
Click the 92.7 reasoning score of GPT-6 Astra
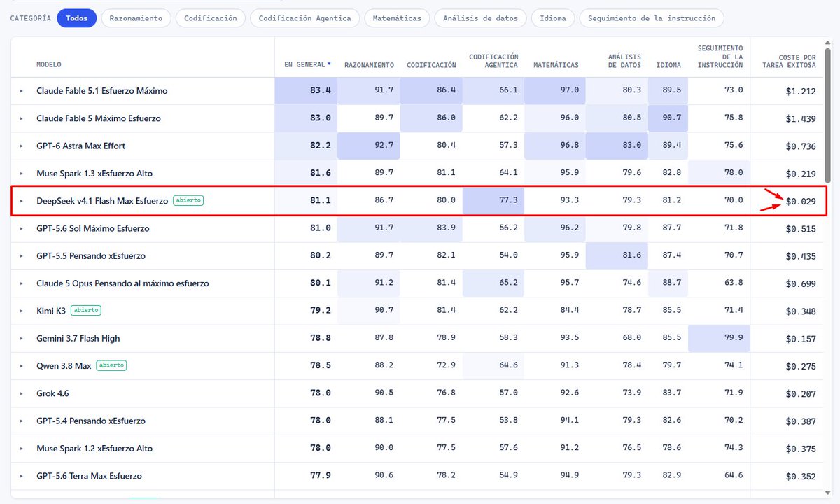click(x=384, y=146)
